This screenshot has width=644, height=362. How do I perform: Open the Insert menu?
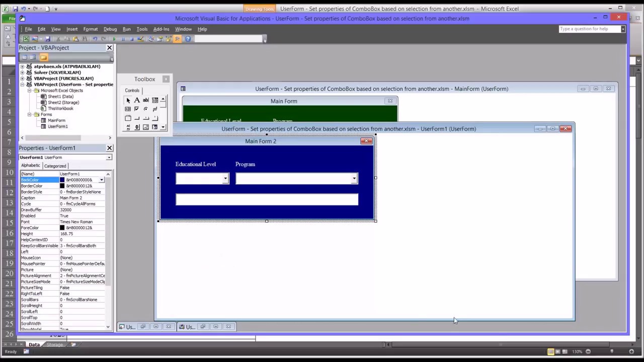pos(72,29)
